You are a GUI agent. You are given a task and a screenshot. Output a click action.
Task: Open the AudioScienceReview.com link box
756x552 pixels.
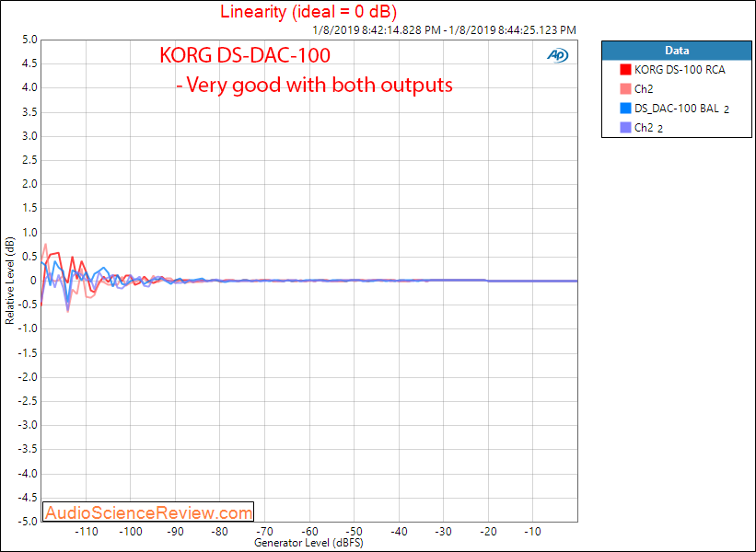coord(148,512)
